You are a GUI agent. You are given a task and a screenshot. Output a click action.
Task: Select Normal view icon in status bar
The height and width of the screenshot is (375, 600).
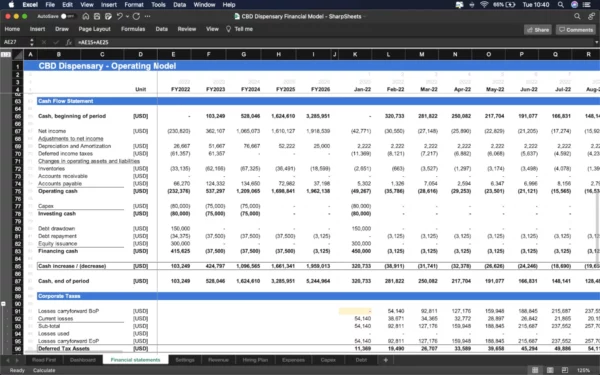[535, 370]
